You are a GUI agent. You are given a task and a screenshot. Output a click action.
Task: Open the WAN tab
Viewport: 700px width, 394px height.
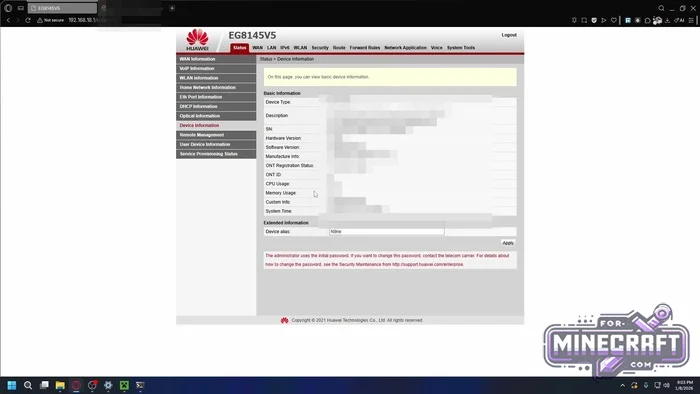[x=258, y=48]
